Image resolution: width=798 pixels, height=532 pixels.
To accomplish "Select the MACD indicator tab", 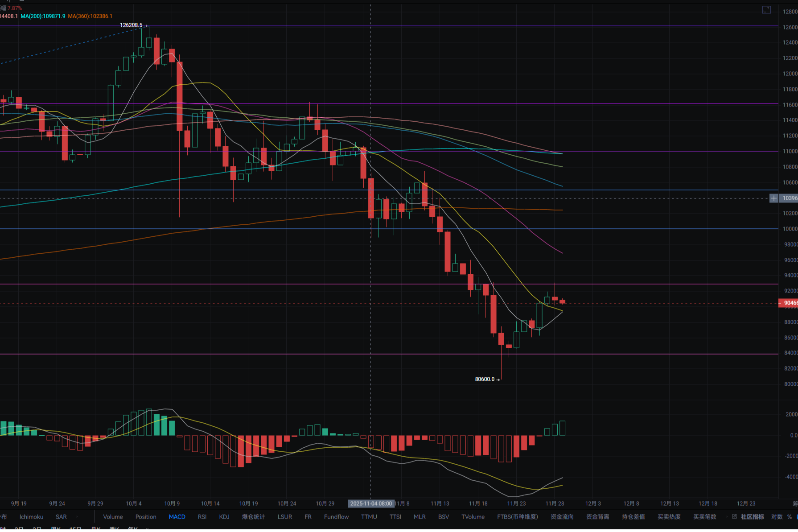I will (177, 517).
